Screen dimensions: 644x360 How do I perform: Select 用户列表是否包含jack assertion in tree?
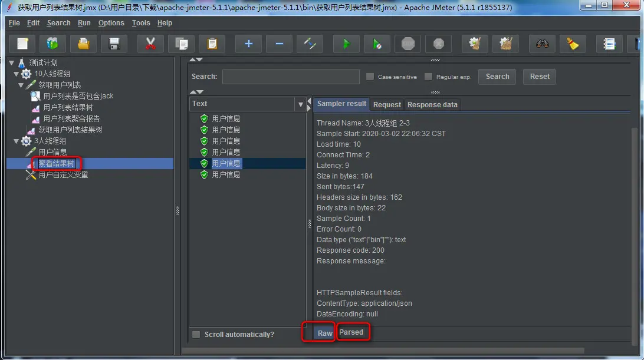78,96
